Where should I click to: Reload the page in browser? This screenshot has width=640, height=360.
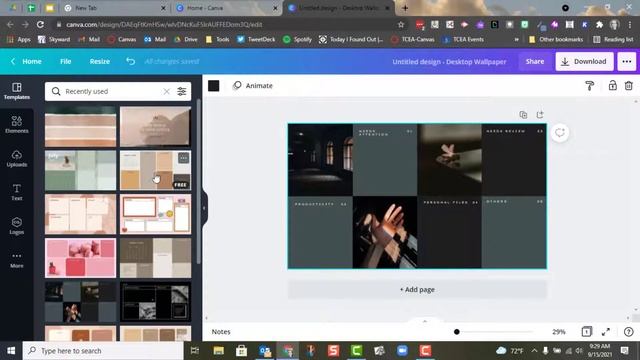(40, 24)
